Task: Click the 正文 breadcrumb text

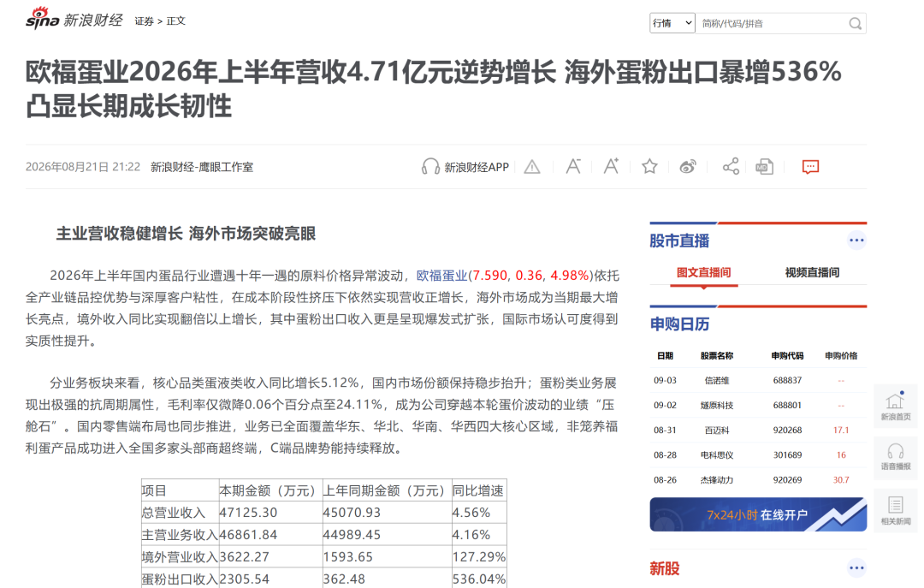Action: tap(175, 21)
